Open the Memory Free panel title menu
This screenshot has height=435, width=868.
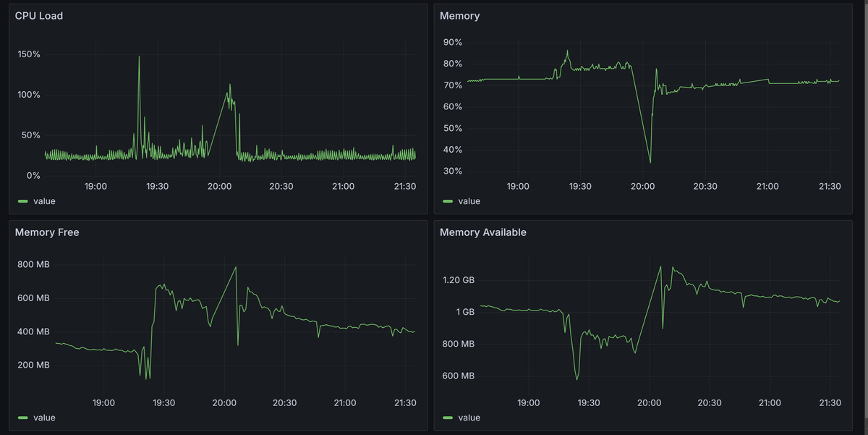tap(47, 232)
